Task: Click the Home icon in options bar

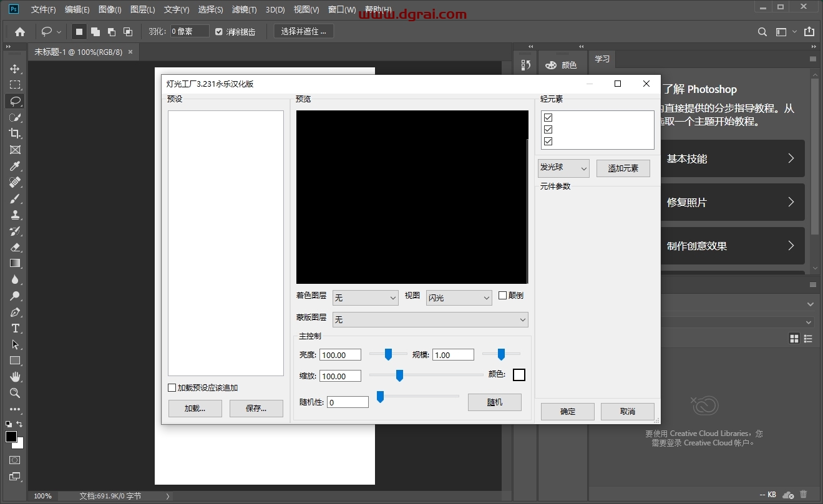Action: (20, 31)
